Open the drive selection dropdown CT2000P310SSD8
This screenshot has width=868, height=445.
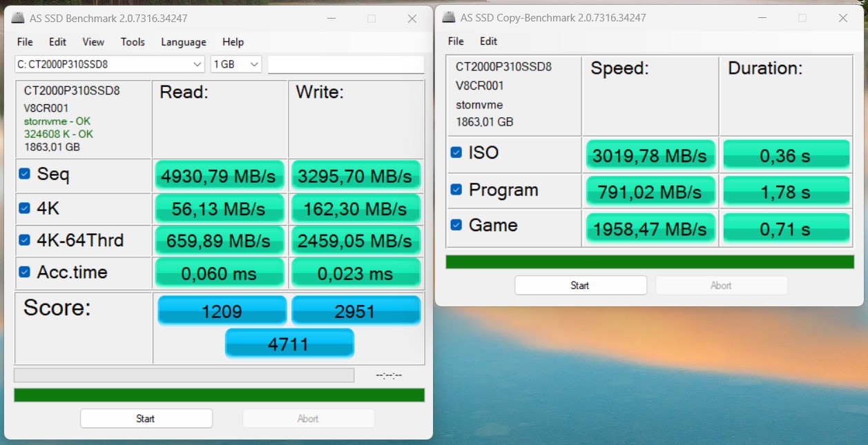tap(110, 64)
